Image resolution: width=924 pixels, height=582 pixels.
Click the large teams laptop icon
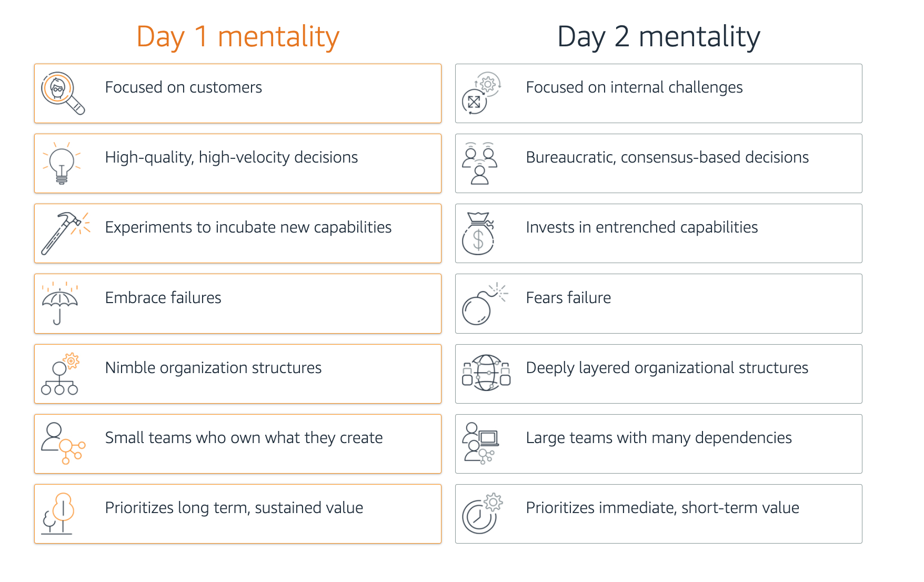coord(480,443)
